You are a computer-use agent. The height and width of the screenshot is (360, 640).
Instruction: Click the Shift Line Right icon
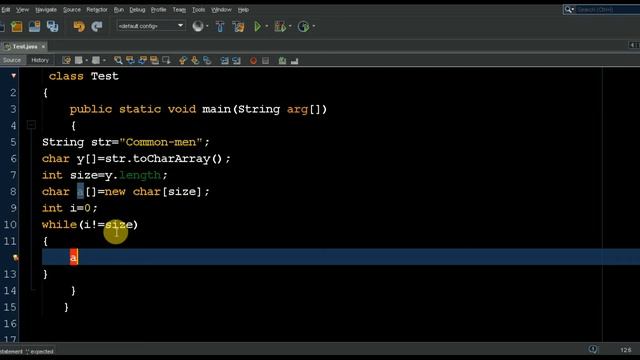(x=236, y=61)
